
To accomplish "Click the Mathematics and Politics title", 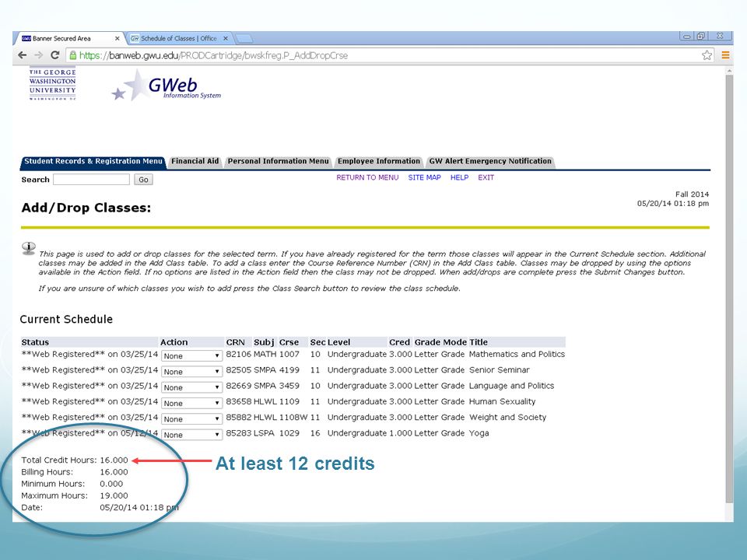I will tap(517, 355).
